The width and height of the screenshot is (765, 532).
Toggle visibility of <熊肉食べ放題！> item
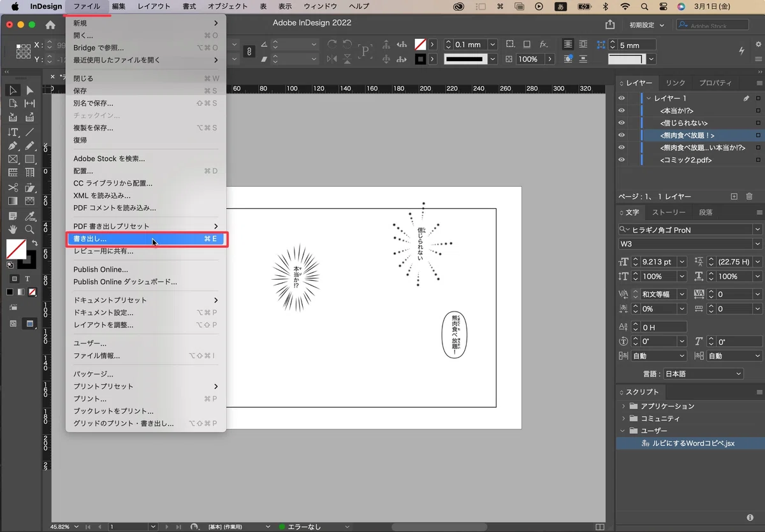point(622,135)
